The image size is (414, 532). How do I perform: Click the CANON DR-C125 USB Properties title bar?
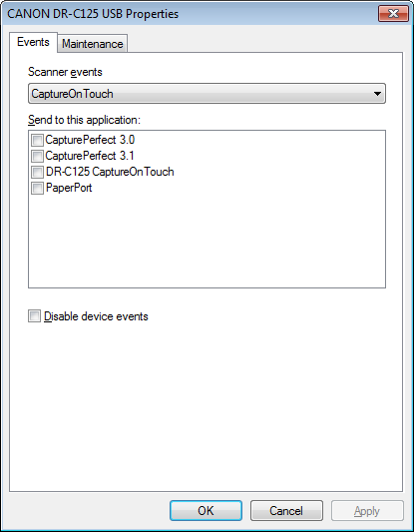(190, 14)
